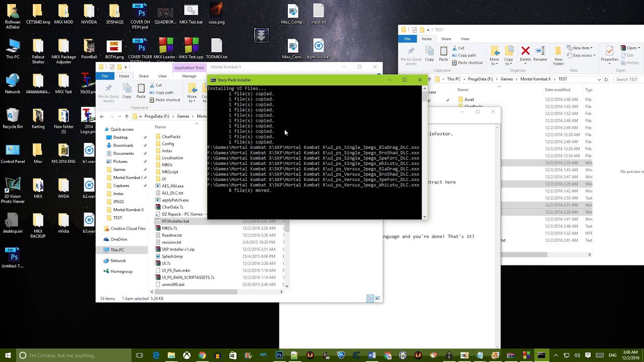The width and height of the screenshot is (644, 362).
Task: Click the Task View button on taskbar
Action: pos(139,355)
